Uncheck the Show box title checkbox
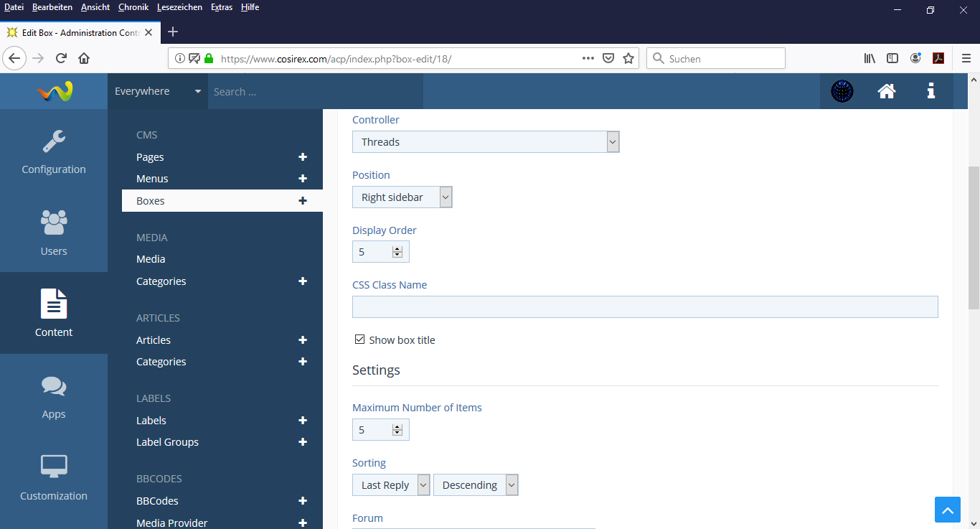Viewport: 980px width, 529px height. (360, 340)
